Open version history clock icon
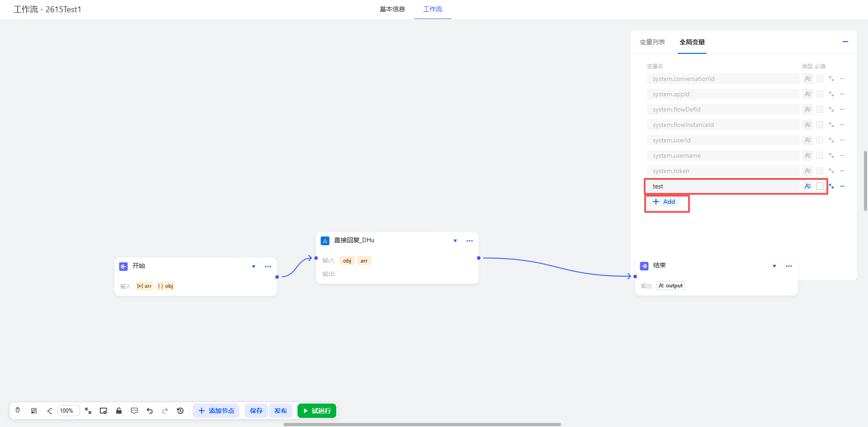868x427 pixels. 180,411
